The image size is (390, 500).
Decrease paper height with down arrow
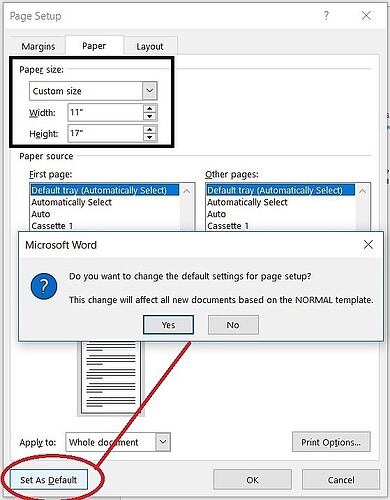[x=150, y=137]
